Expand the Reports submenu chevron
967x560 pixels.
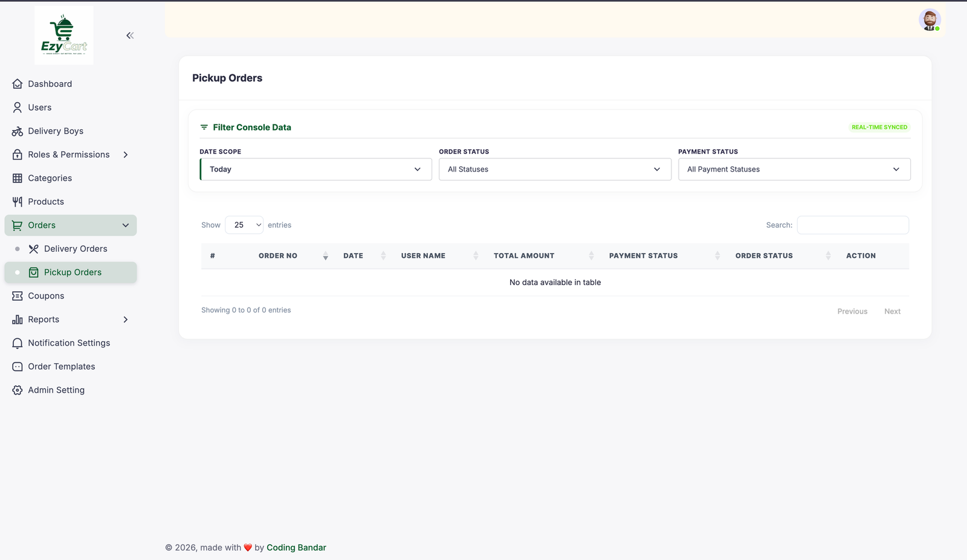tap(126, 320)
